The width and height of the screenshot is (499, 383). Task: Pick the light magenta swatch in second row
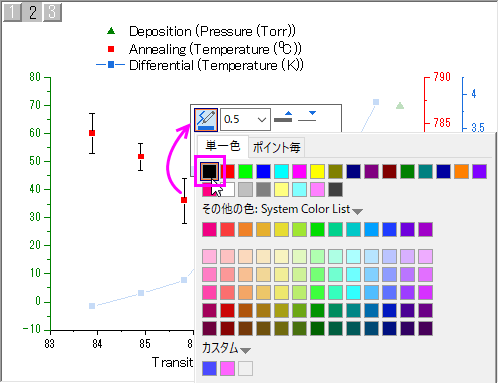pos(317,189)
